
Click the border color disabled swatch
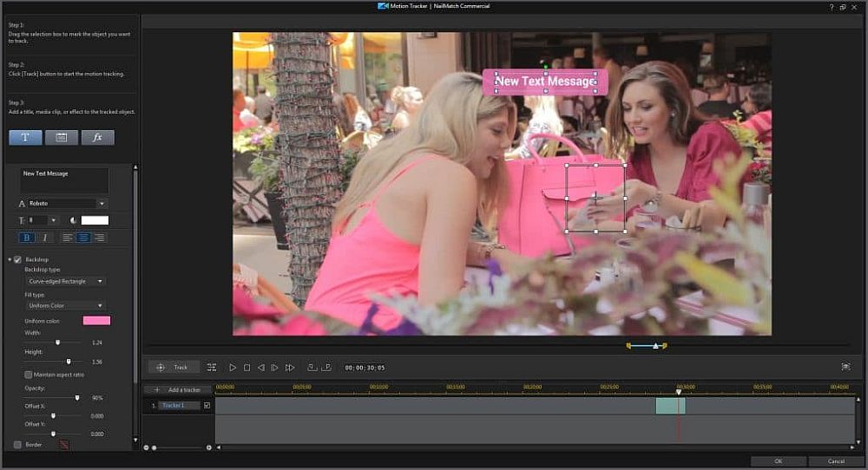click(64, 445)
